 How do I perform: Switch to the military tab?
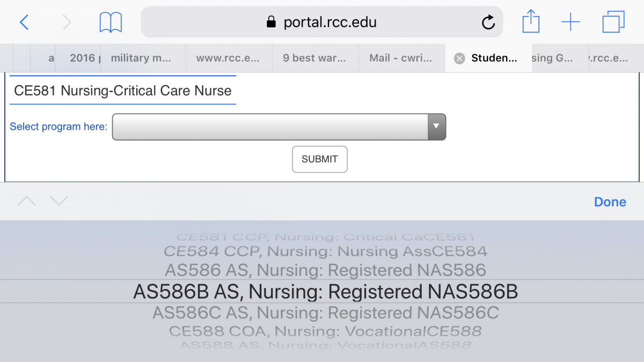[143, 58]
